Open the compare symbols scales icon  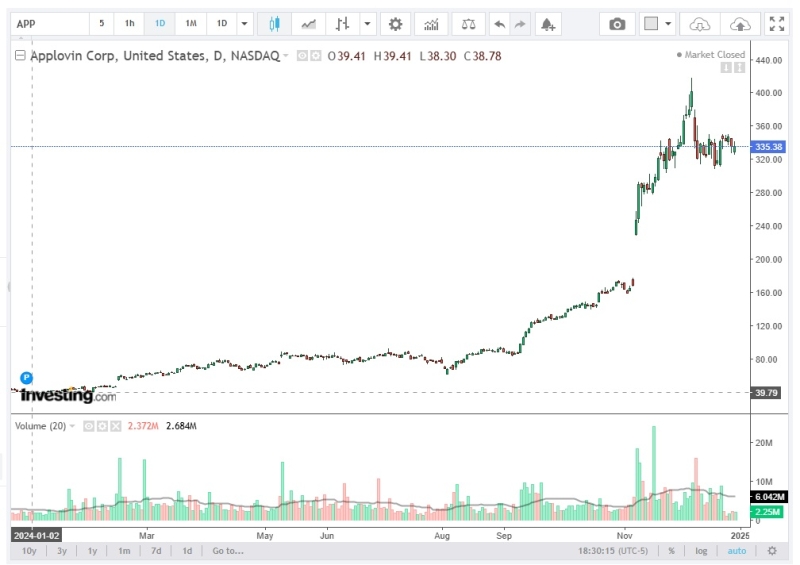[468, 24]
